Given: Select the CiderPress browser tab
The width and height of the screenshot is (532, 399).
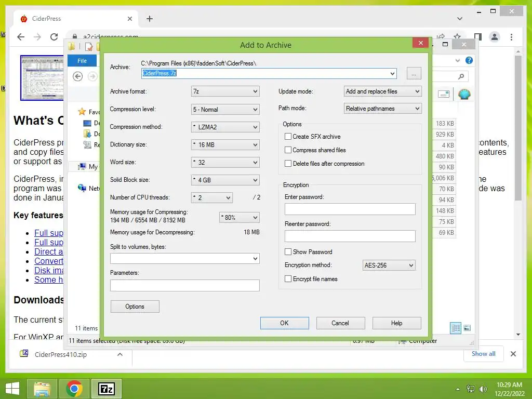Looking at the screenshot, I should point(76,19).
